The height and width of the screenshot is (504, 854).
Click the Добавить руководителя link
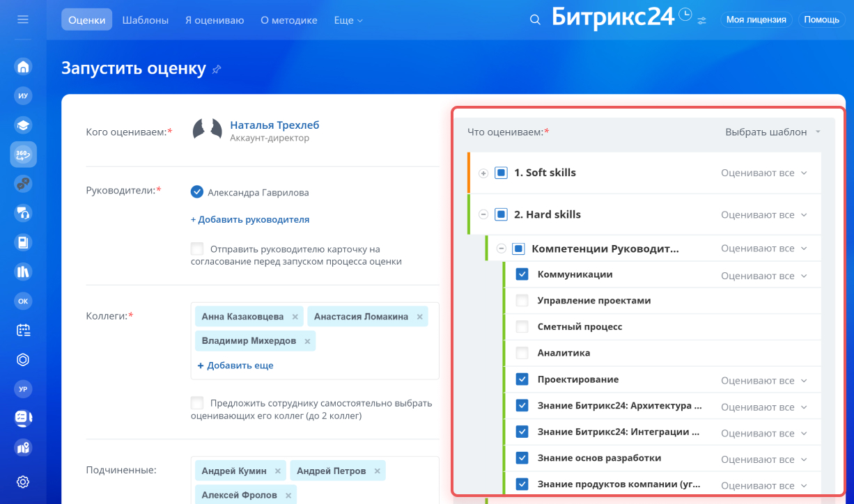tap(250, 219)
